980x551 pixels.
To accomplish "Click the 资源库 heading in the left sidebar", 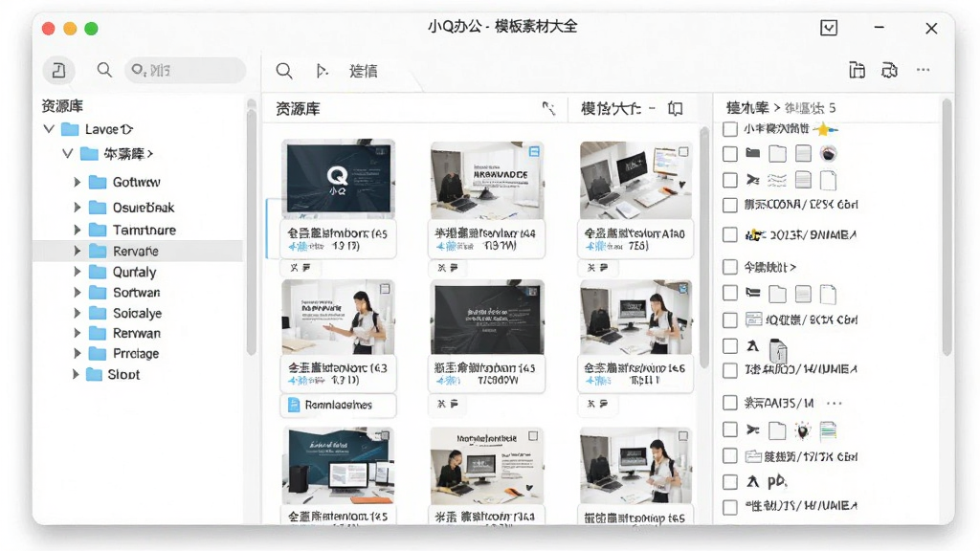I will (x=62, y=106).
